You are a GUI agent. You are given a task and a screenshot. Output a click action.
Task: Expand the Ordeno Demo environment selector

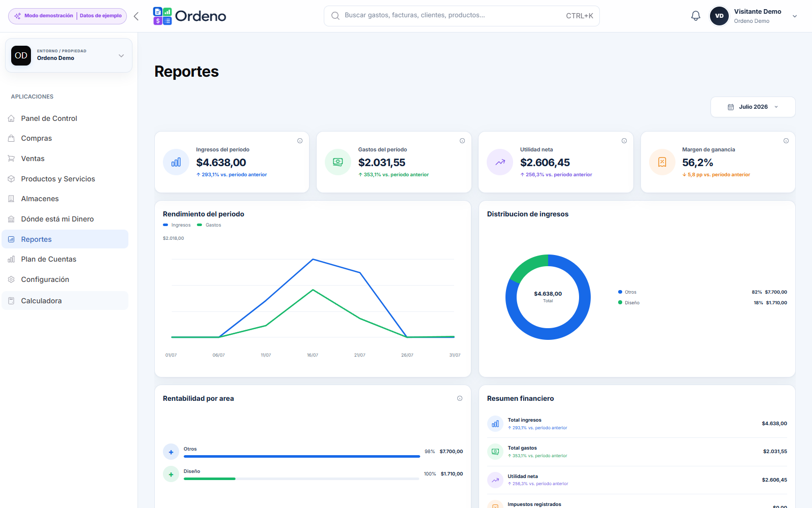(69, 55)
